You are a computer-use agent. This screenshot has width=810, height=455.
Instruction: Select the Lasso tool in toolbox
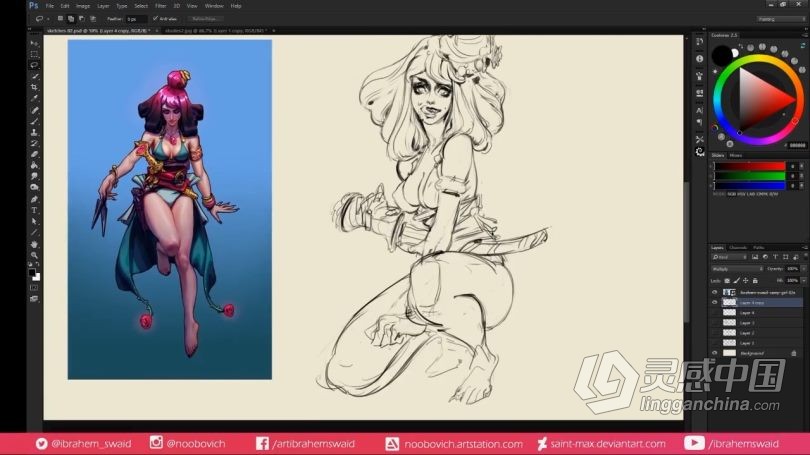click(x=34, y=65)
